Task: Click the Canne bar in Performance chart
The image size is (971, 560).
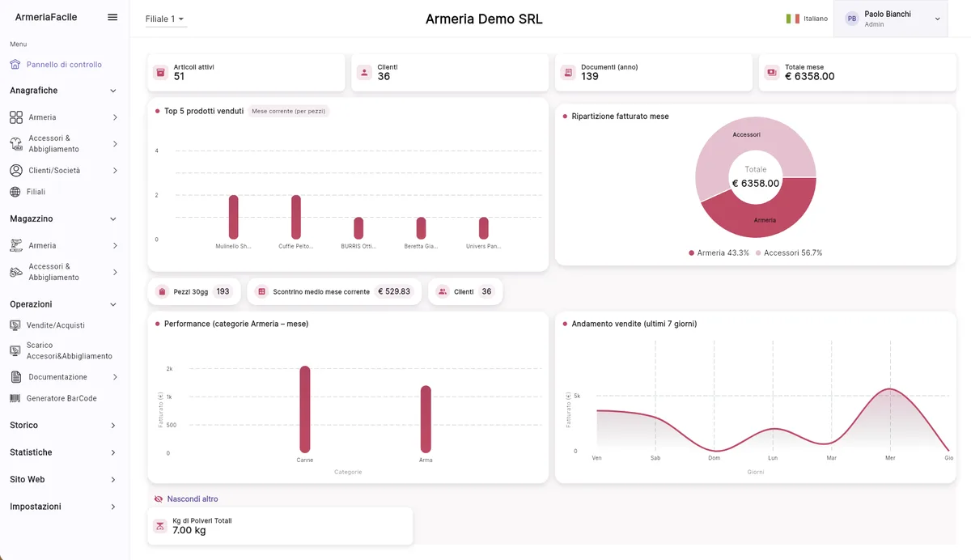Action: click(305, 409)
